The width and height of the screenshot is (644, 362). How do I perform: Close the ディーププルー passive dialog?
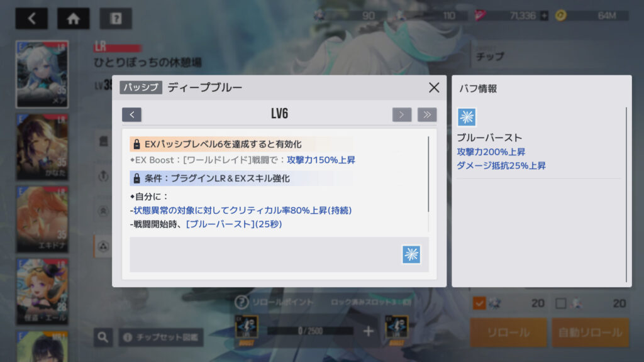point(434,87)
